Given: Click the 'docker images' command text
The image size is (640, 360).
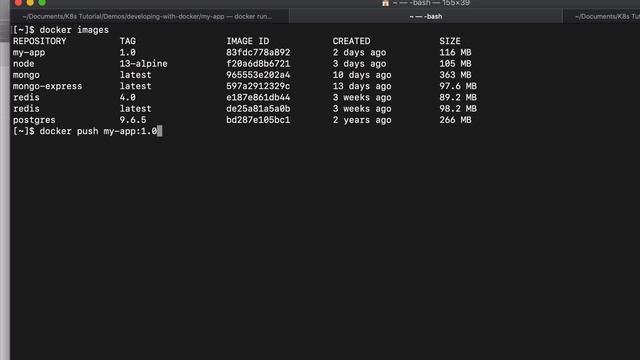Looking at the screenshot, I should tap(74, 30).
